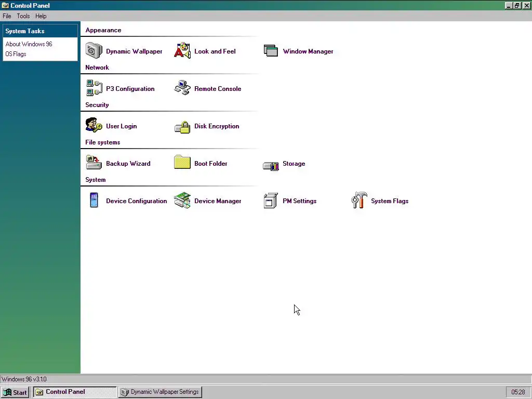Click the System Flags label

tap(390, 201)
